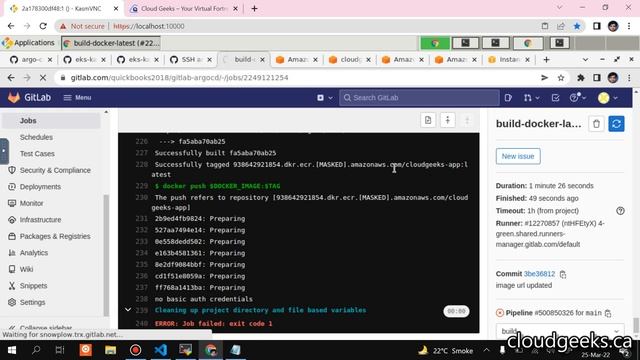Click the timeout help question icon
Viewport: 640px width, 360px height.
pyautogui.click(x=620, y=211)
